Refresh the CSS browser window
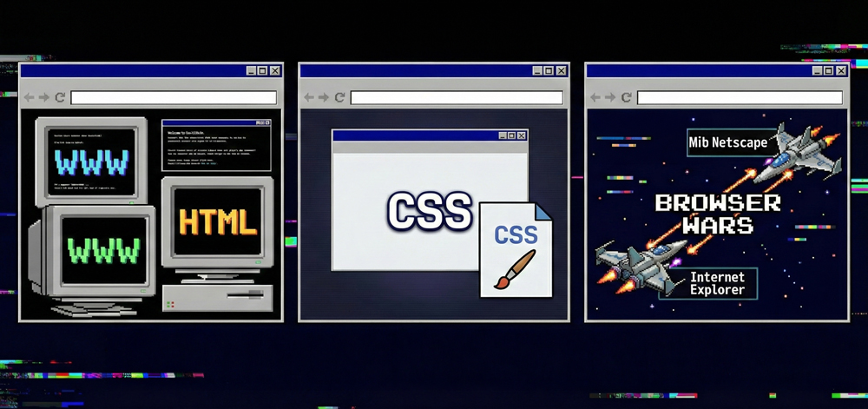Image resolution: width=868 pixels, height=409 pixels. click(339, 97)
